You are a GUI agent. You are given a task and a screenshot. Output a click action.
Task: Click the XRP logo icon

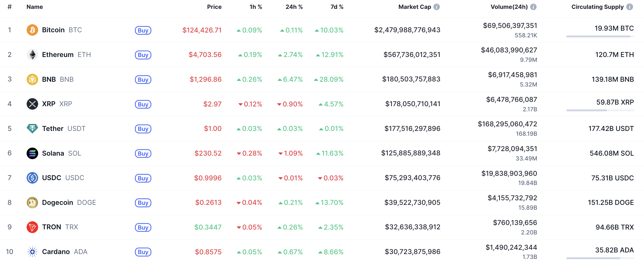click(32, 104)
